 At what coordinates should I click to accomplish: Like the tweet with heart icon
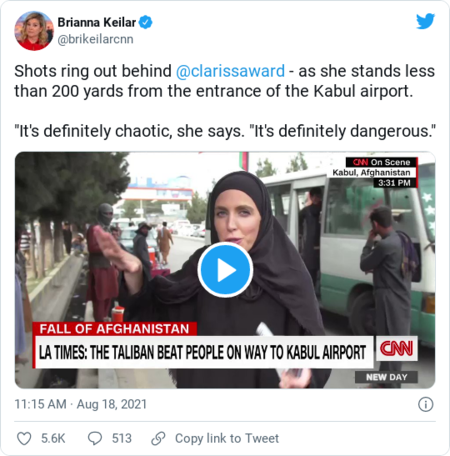pos(24,438)
